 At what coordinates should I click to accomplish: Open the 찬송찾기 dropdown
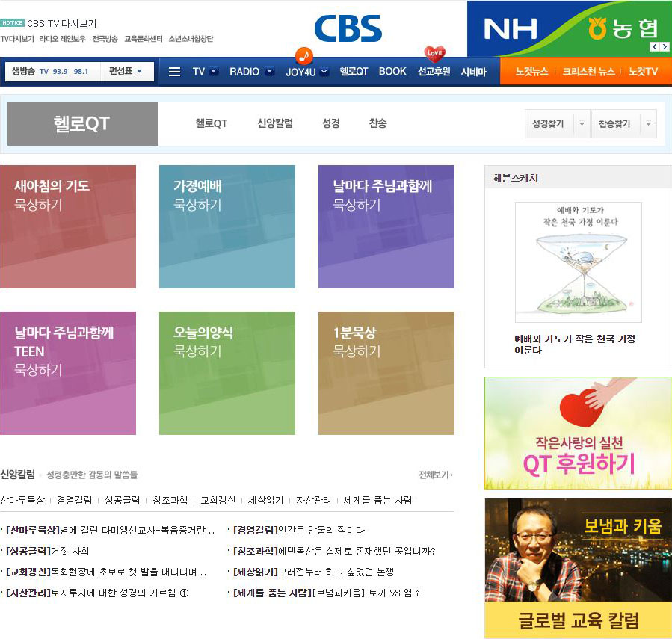pyautogui.click(x=648, y=123)
